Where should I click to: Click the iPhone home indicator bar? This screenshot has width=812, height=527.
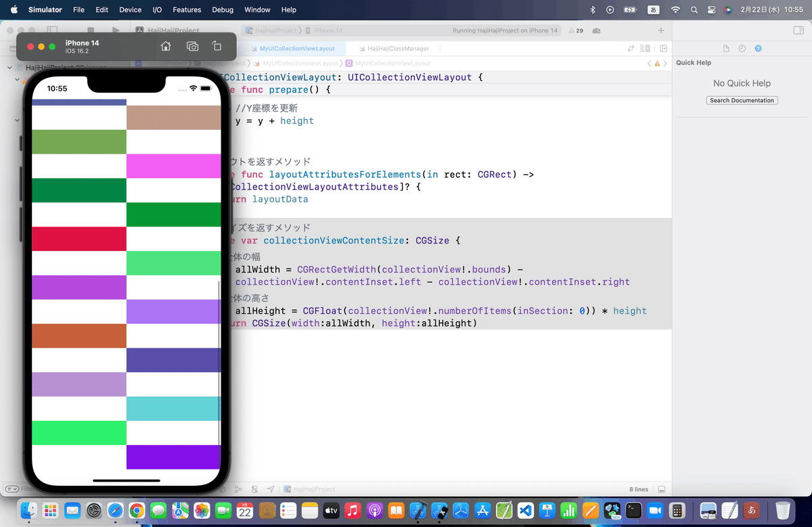127,481
